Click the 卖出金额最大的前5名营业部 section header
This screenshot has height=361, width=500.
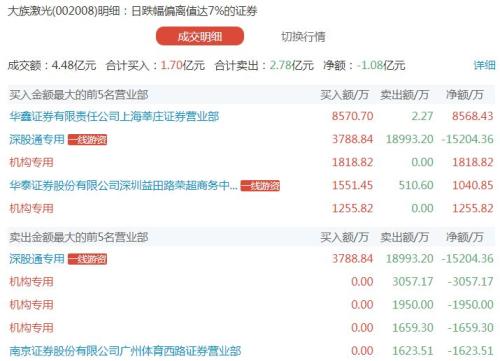(79, 237)
